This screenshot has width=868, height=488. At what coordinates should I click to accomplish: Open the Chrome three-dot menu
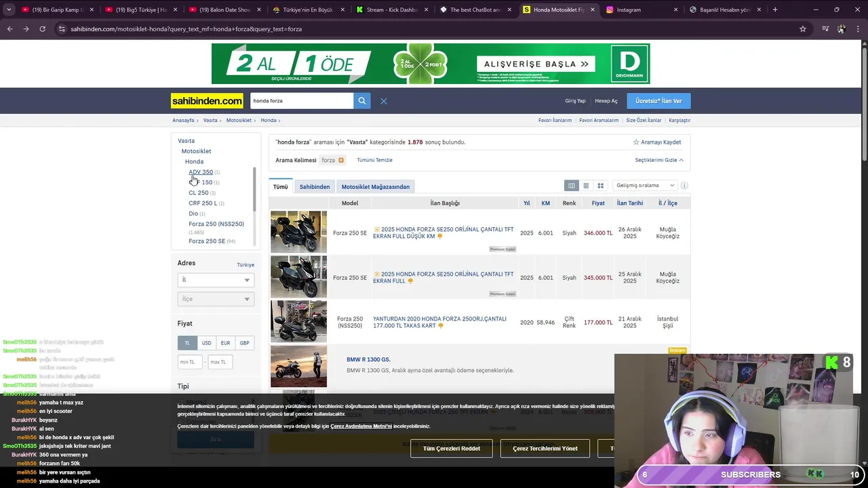[x=858, y=29]
